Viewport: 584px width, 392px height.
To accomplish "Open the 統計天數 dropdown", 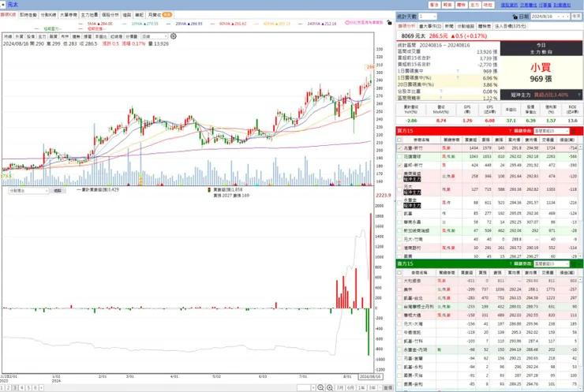I will [427, 17].
